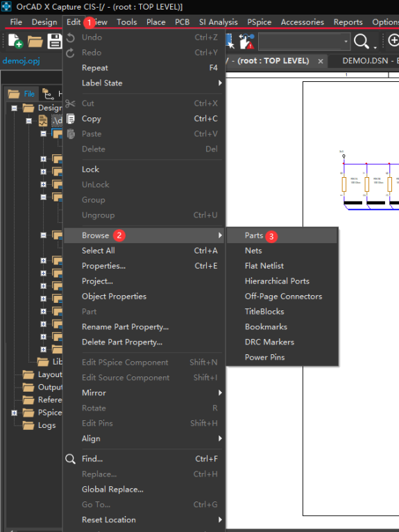Switch to the File tab in project panel
The height and width of the screenshot is (532, 399).
22,94
